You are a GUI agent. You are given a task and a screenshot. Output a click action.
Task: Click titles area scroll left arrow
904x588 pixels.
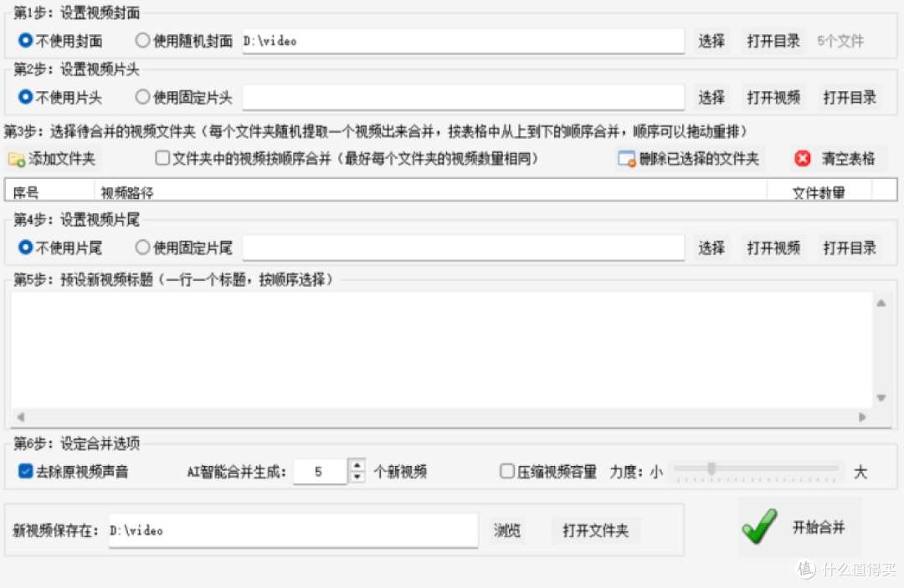pyautogui.click(x=21, y=417)
